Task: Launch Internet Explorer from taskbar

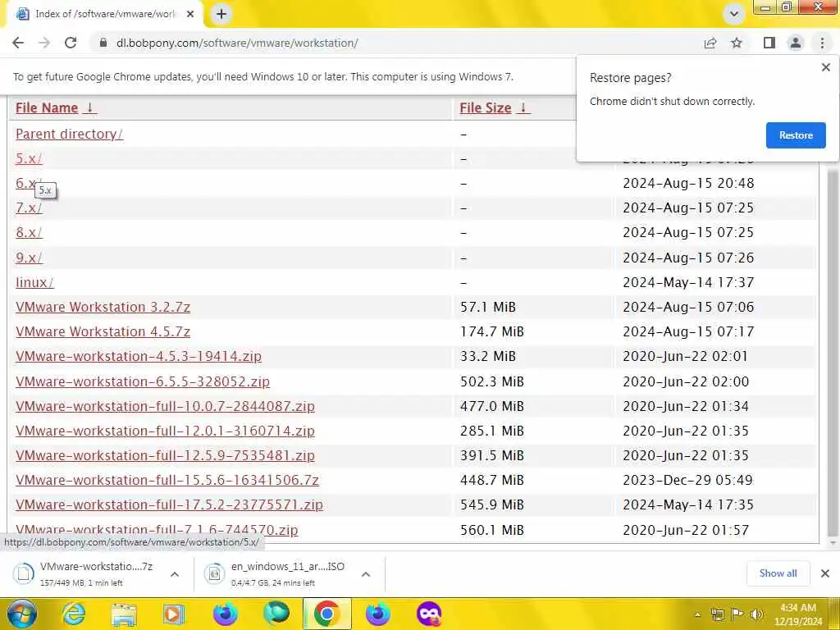Action: click(73, 614)
